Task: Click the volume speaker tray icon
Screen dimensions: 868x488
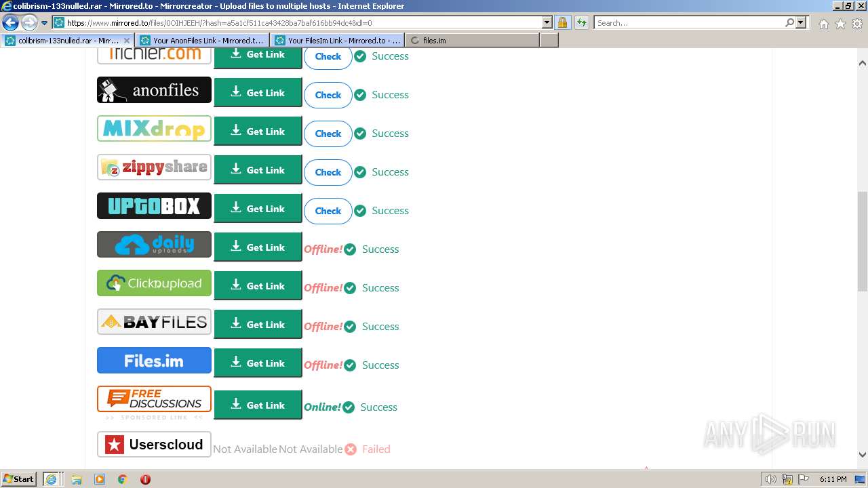Action: (770, 479)
